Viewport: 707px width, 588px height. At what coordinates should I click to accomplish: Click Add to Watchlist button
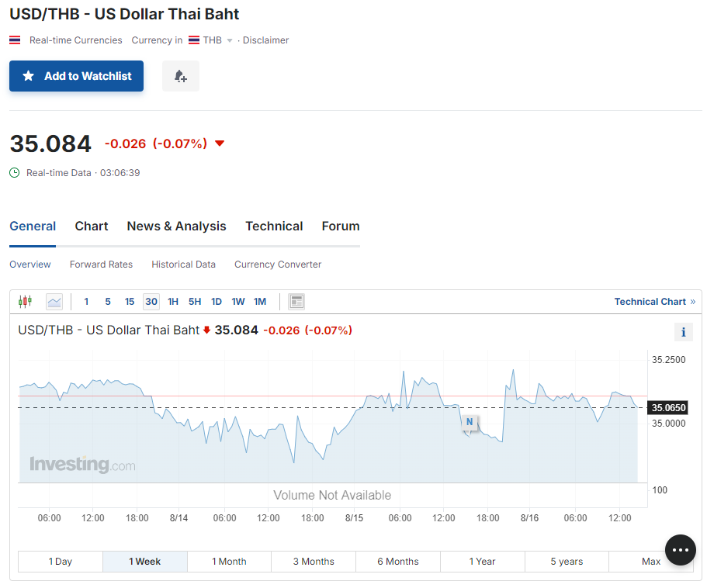click(77, 76)
